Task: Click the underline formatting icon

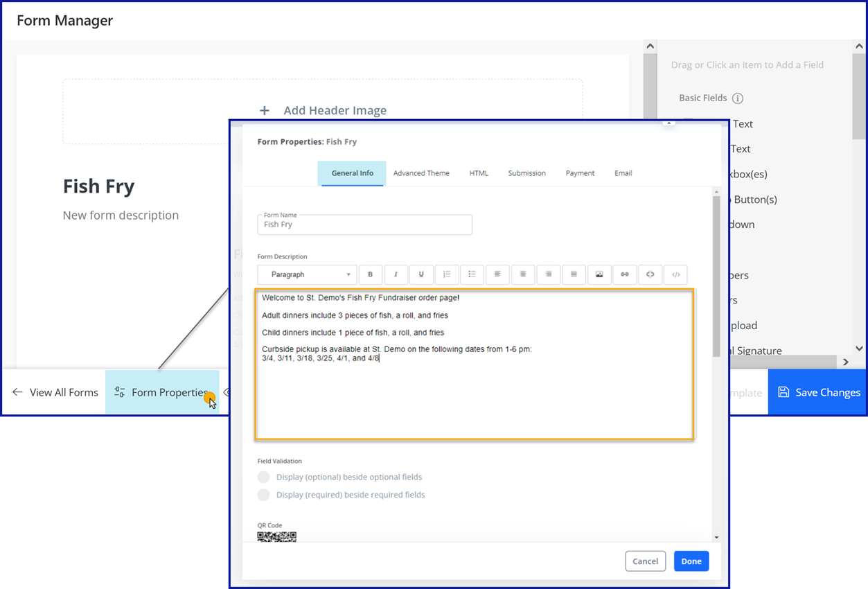Action: pos(421,274)
